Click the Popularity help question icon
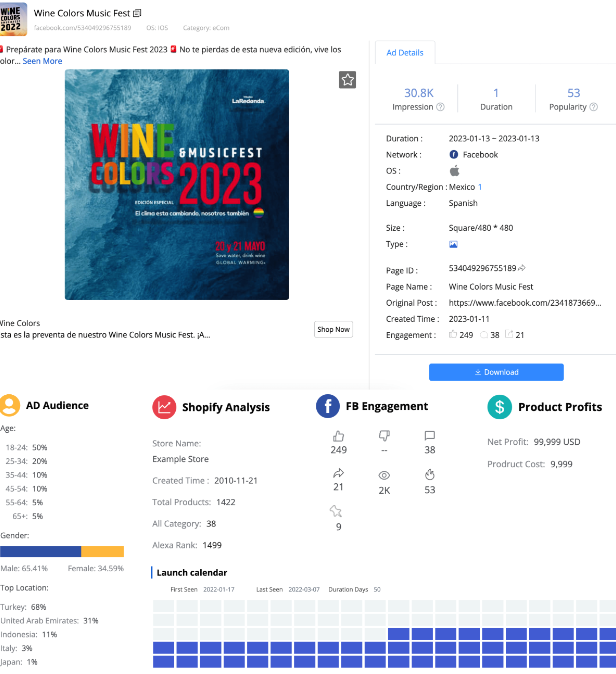 tap(593, 107)
